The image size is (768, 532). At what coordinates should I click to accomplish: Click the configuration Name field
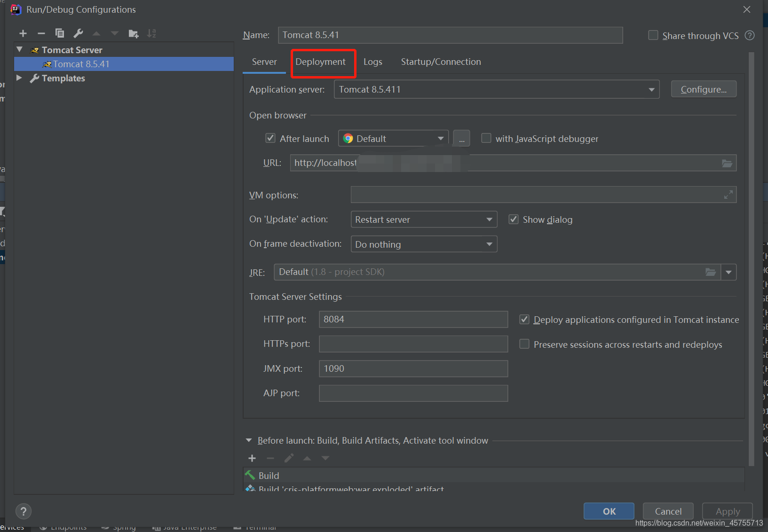coord(451,35)
